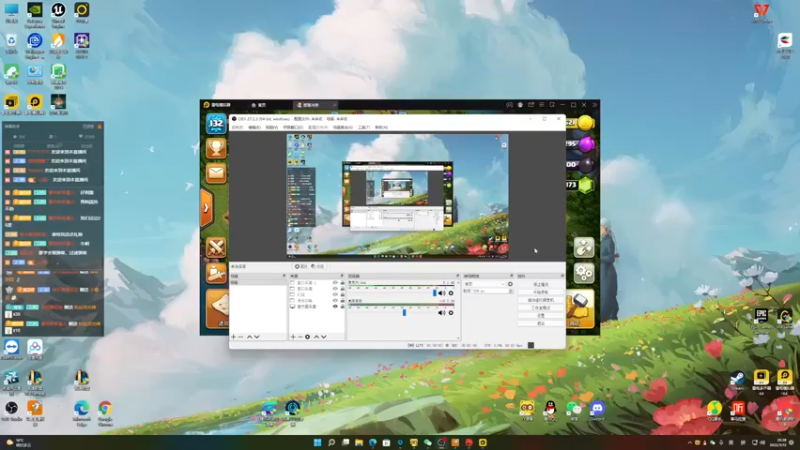
Task: Open the View menu in OBS
Action: tap(271, 127)
